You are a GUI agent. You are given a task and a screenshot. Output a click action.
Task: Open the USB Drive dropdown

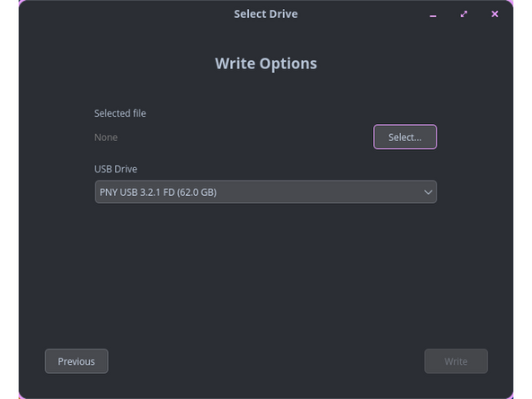(266, 192)
